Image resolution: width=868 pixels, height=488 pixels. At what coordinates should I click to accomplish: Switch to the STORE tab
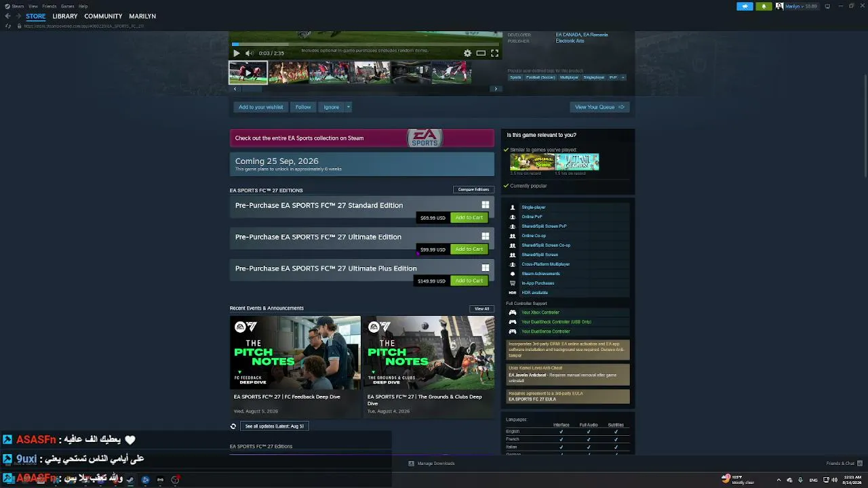click(x=36, y=16)
